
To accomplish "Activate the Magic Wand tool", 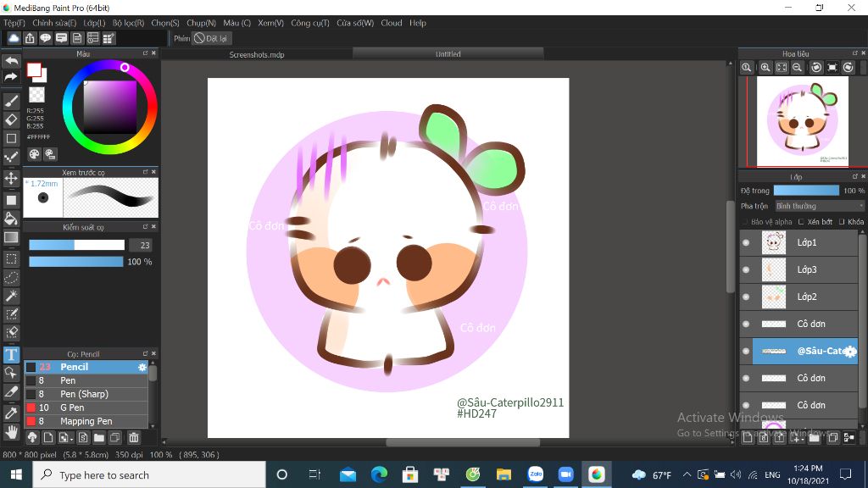I will tap(11, 296).
